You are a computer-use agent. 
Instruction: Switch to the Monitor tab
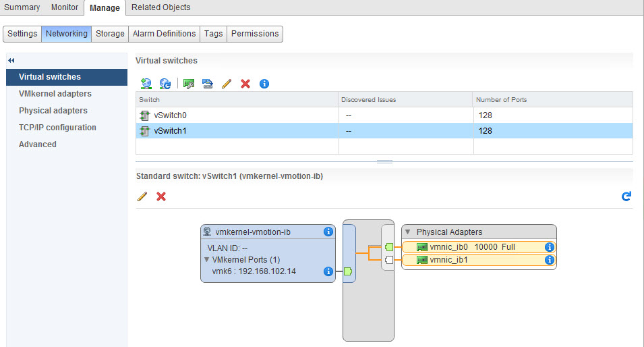pyautogui.click(x=65, y=7)
